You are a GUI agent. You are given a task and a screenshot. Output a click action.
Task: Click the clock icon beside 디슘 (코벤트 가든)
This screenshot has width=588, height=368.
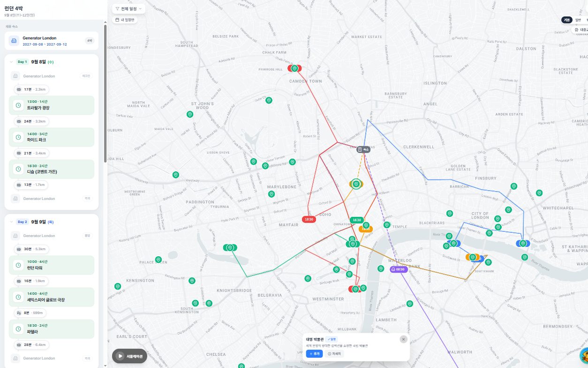18,169
